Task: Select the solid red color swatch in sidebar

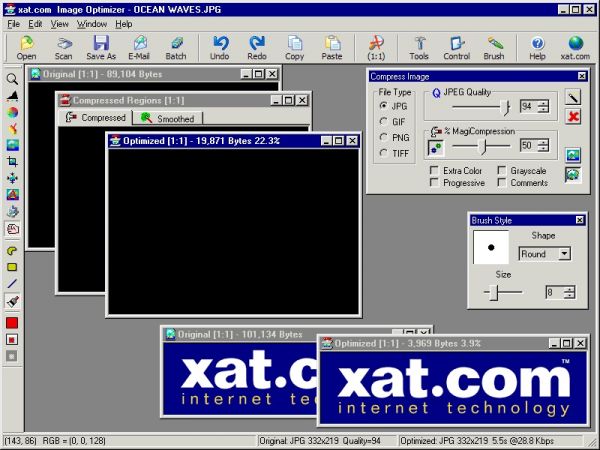Action: pos(12,323)
